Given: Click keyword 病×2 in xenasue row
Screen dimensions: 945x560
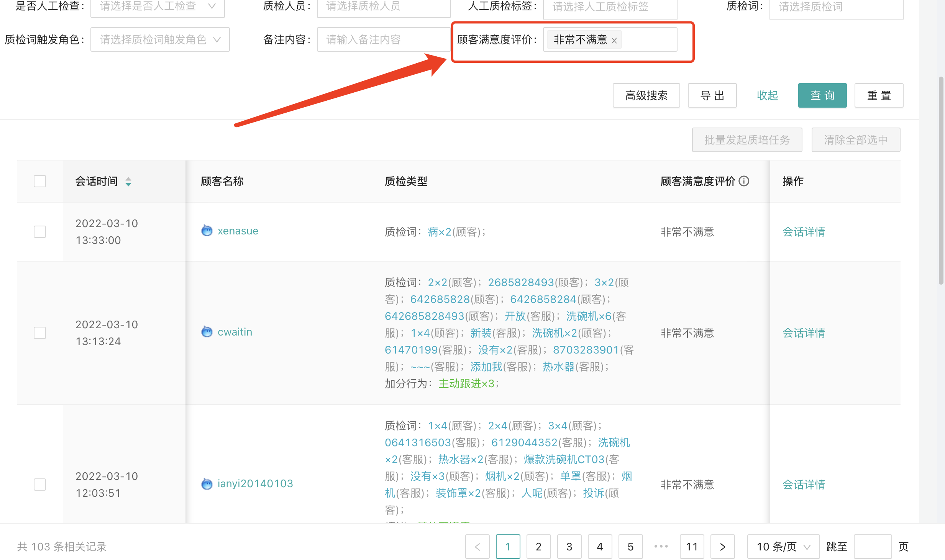Looking at the screenshot, I should point(440,232).
